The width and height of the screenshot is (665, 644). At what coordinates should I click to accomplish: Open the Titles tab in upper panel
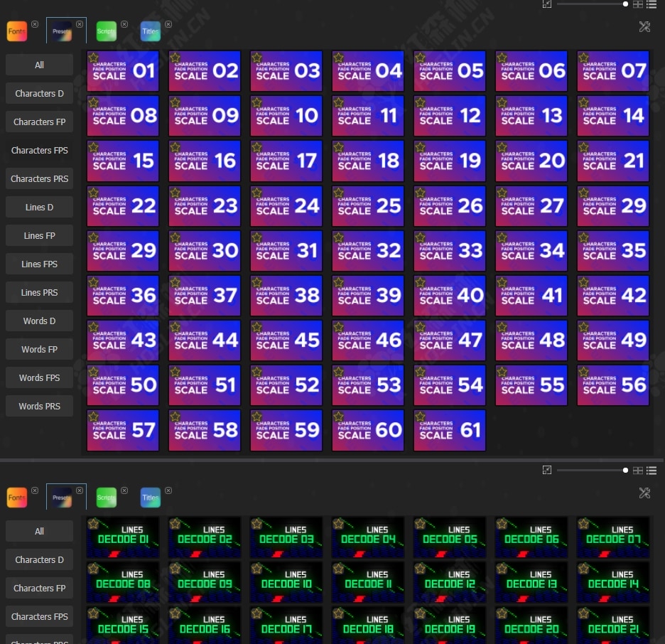(151, 31)
